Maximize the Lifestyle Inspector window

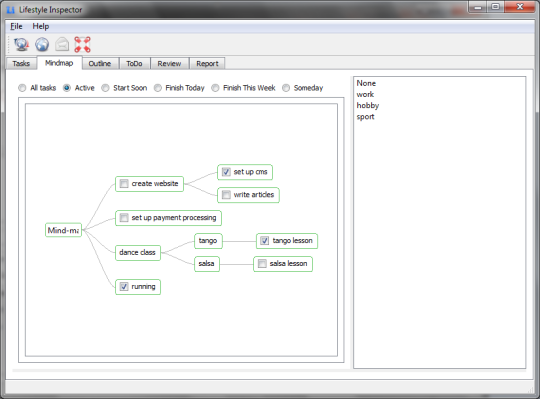pos(495,7)
